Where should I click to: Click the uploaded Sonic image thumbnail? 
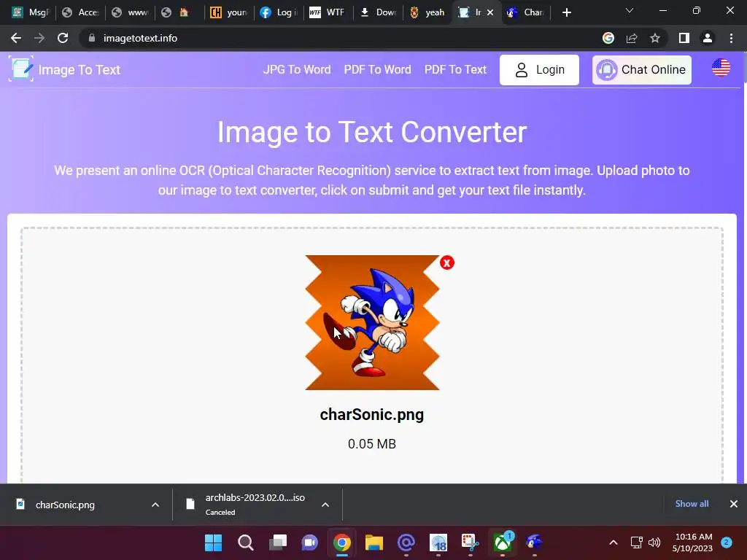point(372,322)
